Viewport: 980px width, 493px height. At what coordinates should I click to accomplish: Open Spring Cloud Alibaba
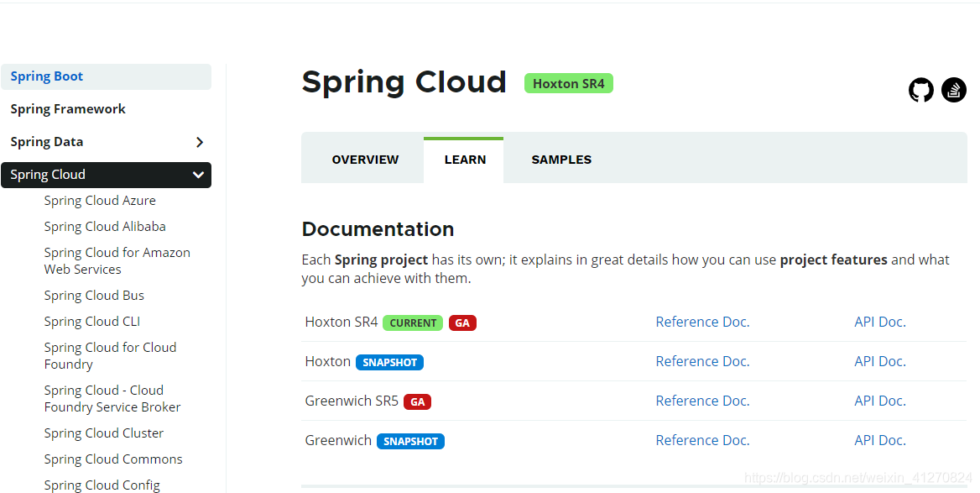tap(105, 227)
